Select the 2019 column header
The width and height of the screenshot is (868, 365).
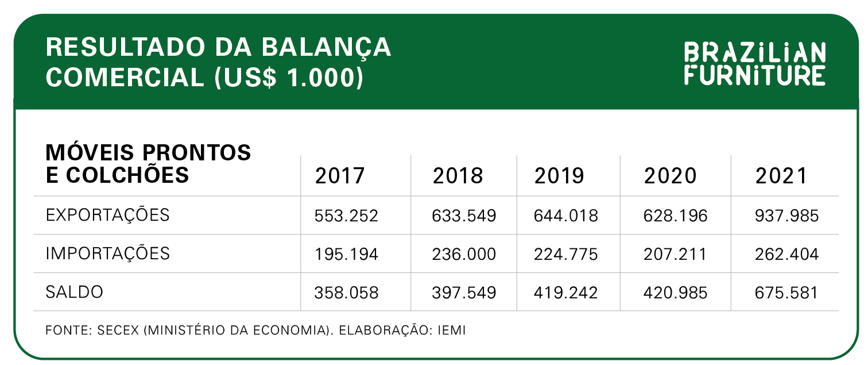559,176
